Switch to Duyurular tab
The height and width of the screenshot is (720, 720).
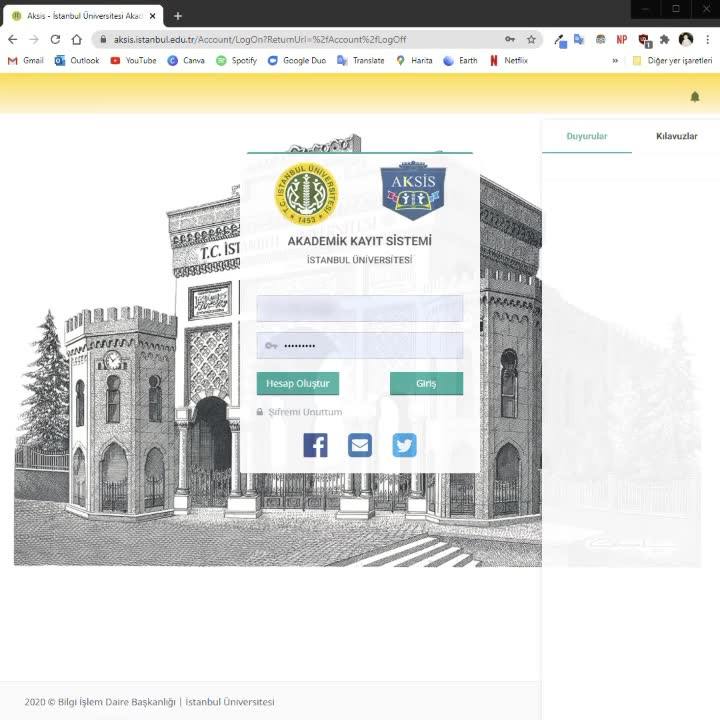(587, 136)
